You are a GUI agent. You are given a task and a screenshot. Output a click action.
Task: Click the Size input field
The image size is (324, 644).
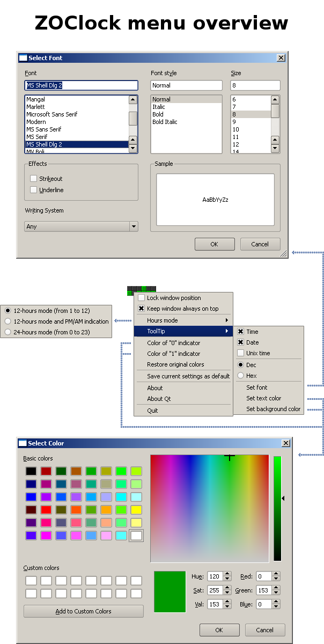click(255, 85)
